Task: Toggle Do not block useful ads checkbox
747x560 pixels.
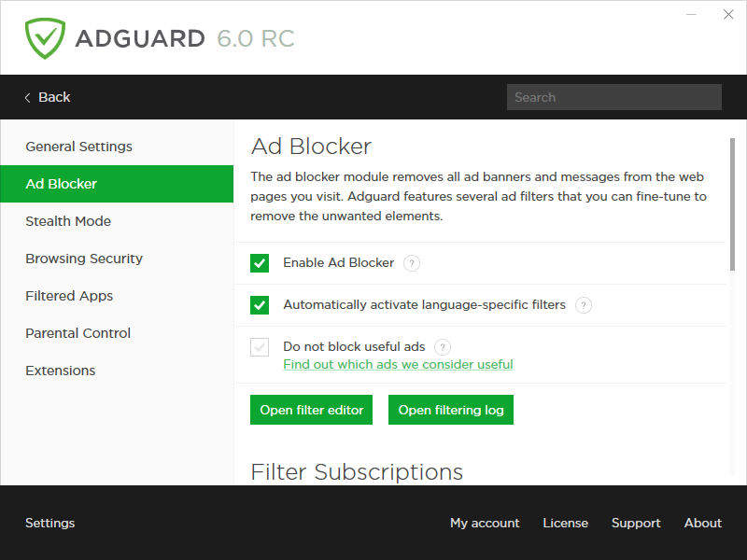Action: pos(260,347)
